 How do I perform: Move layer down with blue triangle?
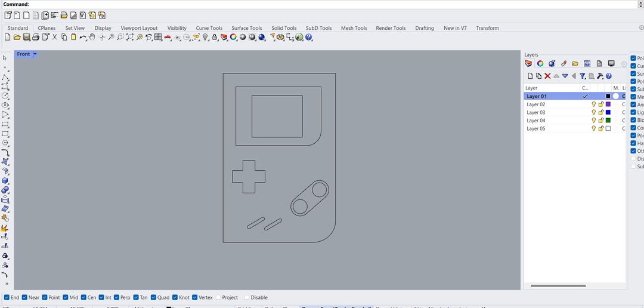565,76
